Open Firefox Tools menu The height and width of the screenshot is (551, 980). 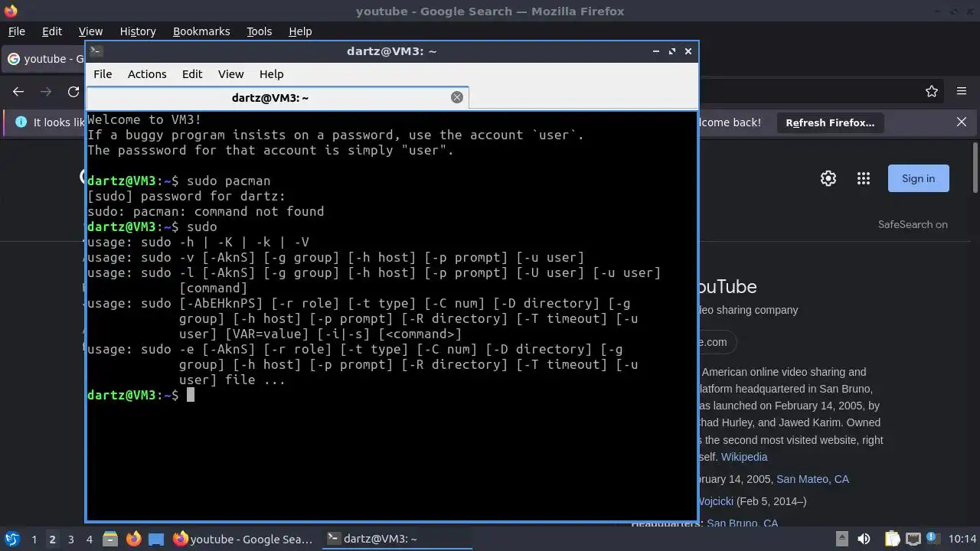259,31
